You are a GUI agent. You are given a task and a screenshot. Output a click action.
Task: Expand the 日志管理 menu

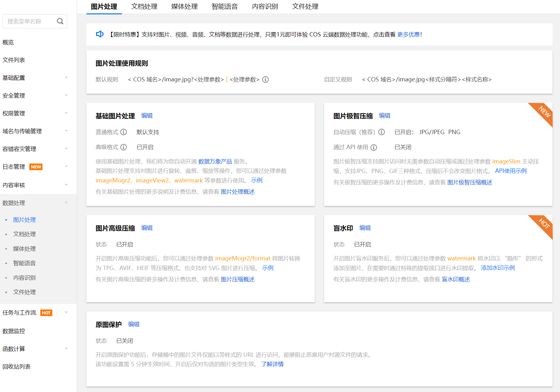click(x=34, y=167)
